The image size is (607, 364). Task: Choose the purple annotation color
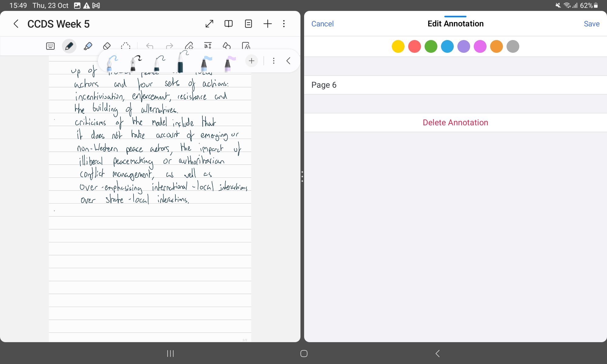463,46
